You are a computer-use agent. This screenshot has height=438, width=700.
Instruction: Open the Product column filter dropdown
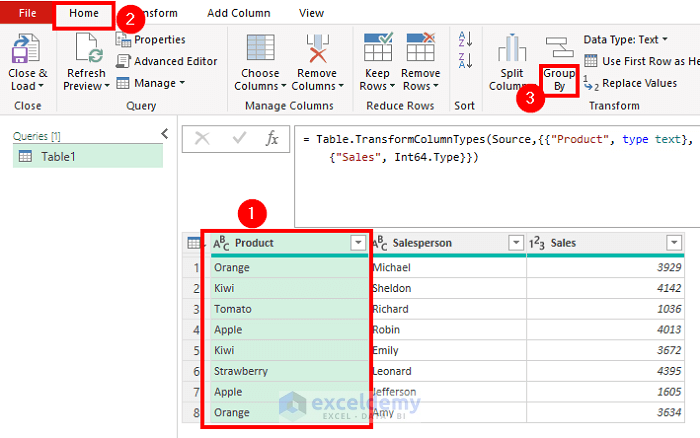coord(358,243)
